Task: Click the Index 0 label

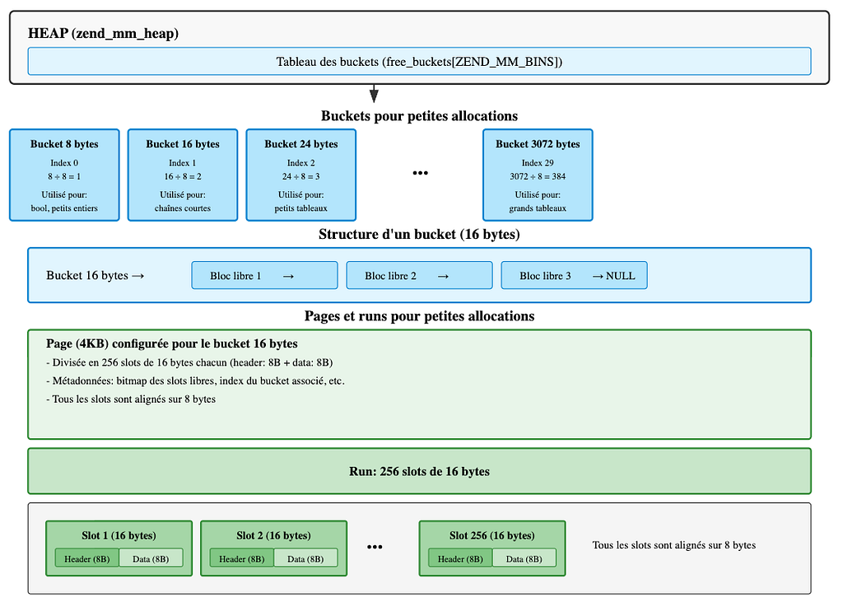Action: click(x=64, y=163)
